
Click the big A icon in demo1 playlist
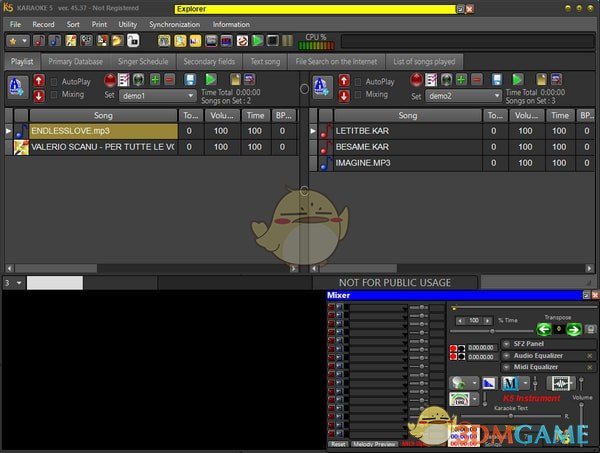coord(17,88)
